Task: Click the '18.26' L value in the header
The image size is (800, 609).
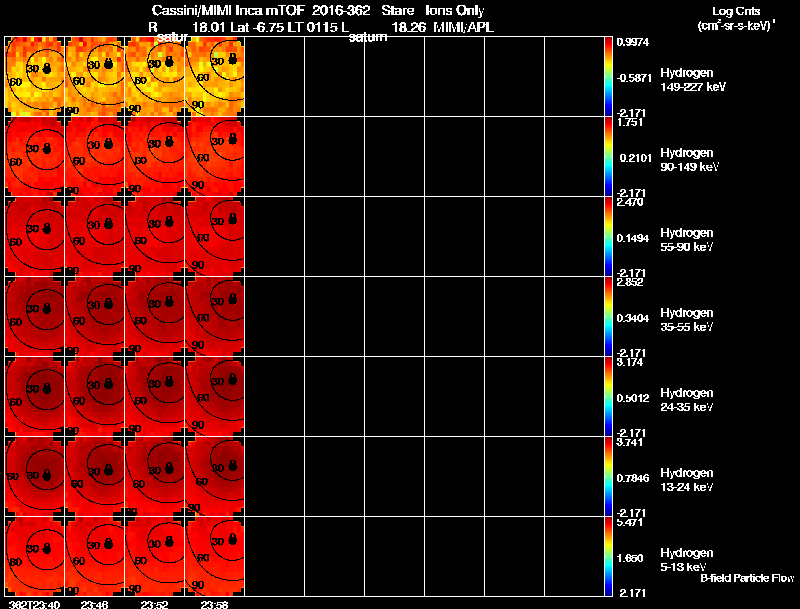Action: click(409, 28)
